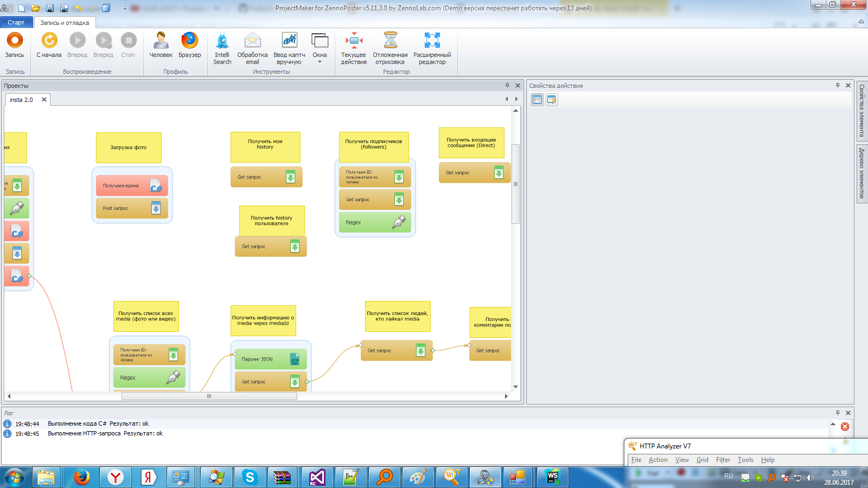Click the canvas scroll down arrow
This screenshot has width=868, height=488.
pyautogui.click(x=515, y=387)
